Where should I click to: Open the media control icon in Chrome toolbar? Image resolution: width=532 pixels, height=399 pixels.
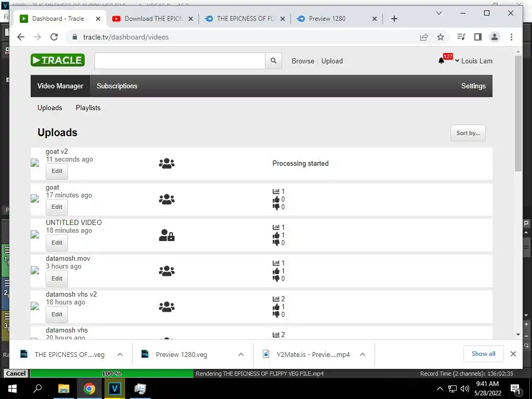461,37
